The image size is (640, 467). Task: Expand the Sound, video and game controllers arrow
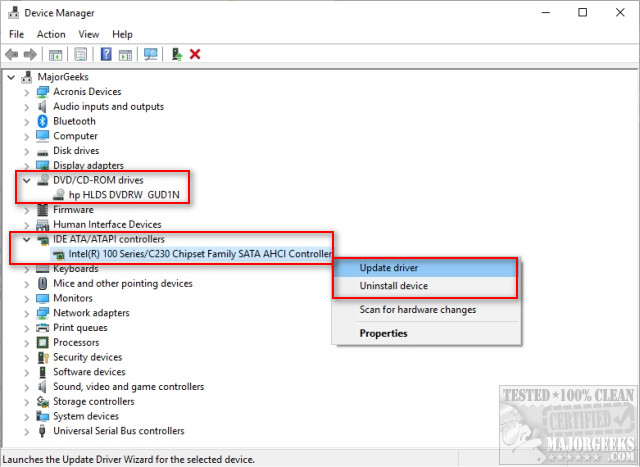coord(27,387)
